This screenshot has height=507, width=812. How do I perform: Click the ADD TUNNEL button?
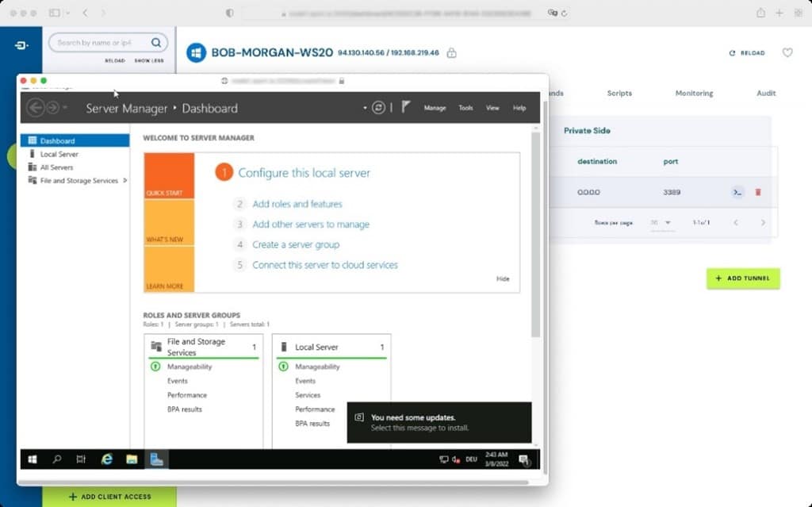743,278
